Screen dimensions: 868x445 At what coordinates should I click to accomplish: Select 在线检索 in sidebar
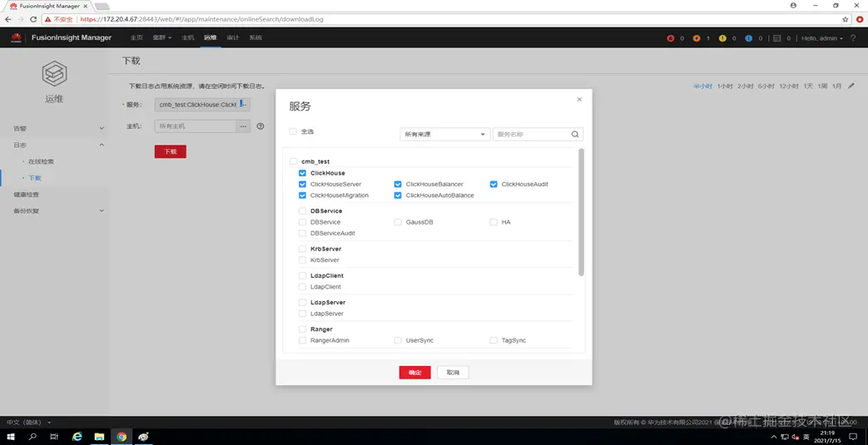(42, 161)
